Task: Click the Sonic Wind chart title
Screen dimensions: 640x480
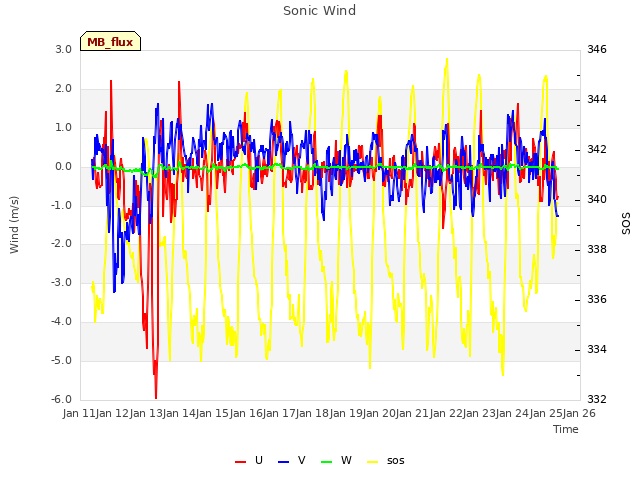Action: 319,11
